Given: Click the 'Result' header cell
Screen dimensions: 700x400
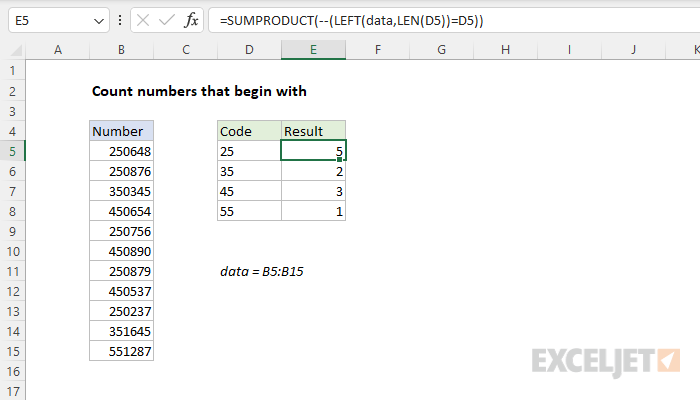Looking at the screenshot, I should 313,131.
